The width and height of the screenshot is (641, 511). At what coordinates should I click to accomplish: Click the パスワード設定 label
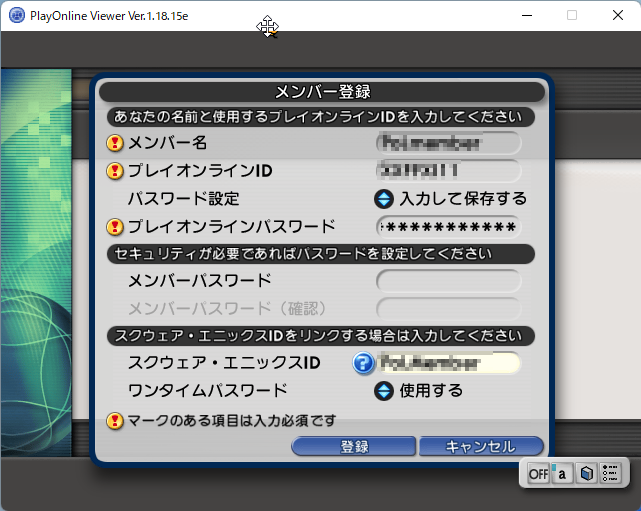[x=184, y=199]
